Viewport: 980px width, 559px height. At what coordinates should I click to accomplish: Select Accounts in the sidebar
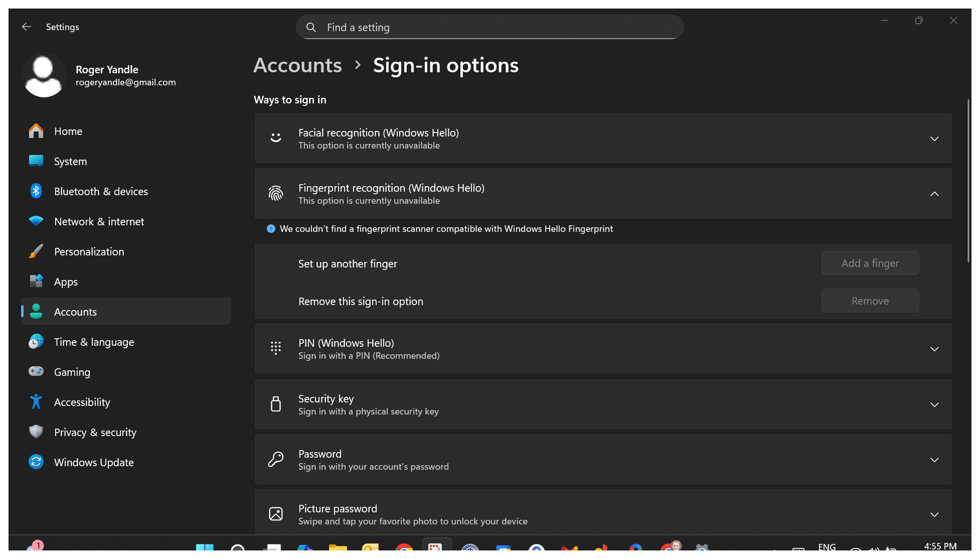click(x=126, y=312)
